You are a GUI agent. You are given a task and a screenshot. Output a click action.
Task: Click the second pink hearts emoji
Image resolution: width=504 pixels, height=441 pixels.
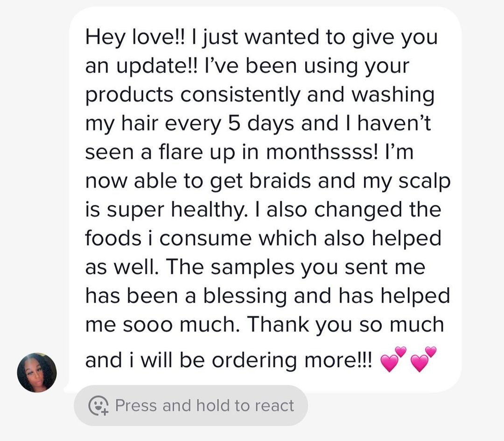[423, 359]
